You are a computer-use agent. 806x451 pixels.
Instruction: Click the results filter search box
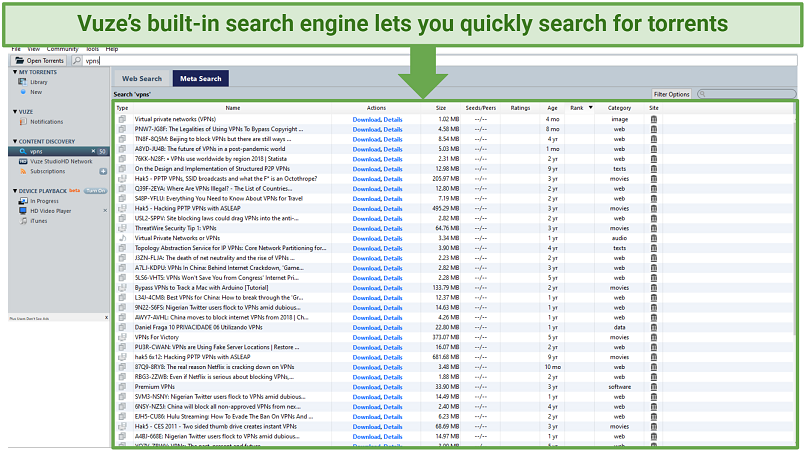(747, 94)
